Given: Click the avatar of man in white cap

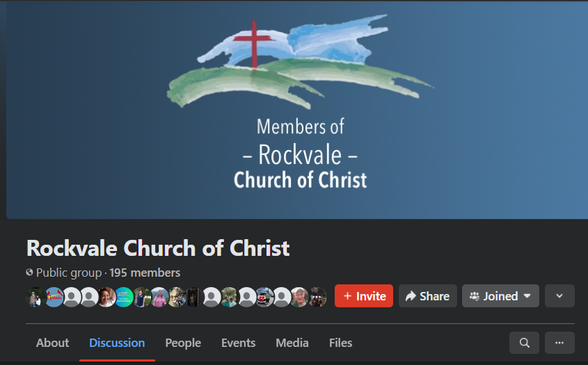Looking at the screenshot, I should coord(299,297).
